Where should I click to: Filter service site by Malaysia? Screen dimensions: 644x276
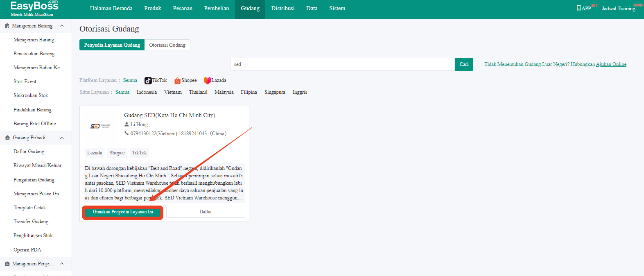pos(224,92)
